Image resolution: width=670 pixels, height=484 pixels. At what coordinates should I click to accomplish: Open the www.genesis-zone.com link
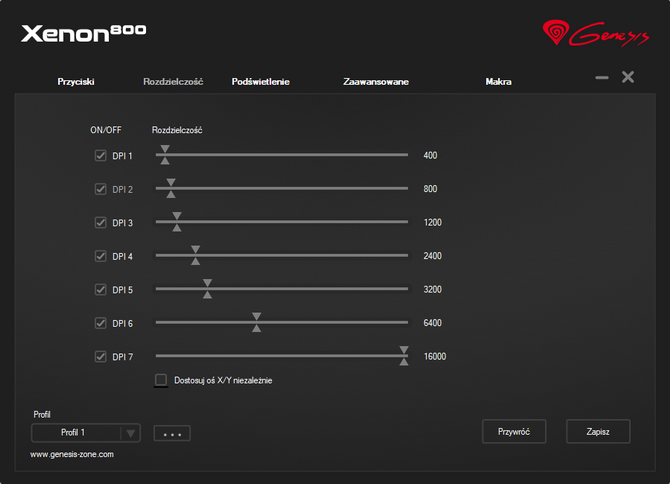pos(72,455)
